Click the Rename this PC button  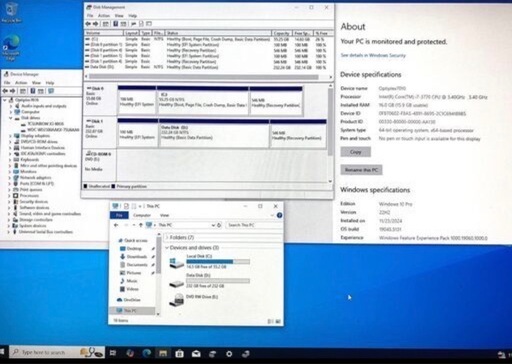(361, 170)
